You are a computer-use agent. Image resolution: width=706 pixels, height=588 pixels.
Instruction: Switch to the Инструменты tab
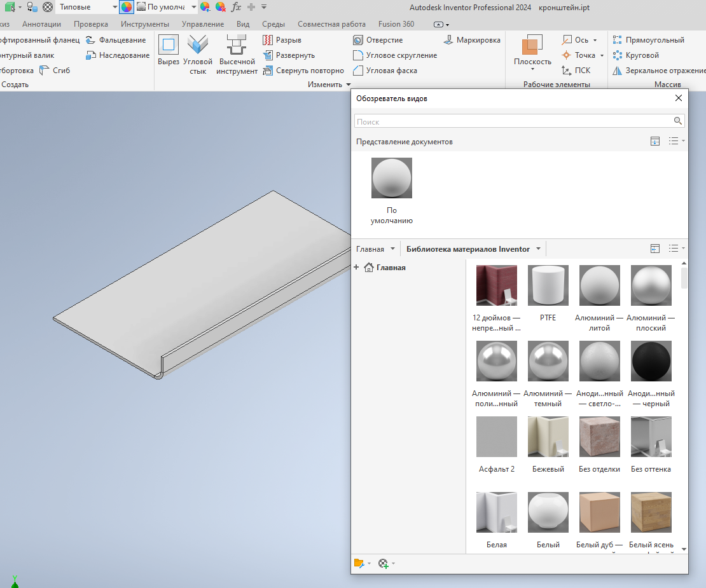point(144,24)
